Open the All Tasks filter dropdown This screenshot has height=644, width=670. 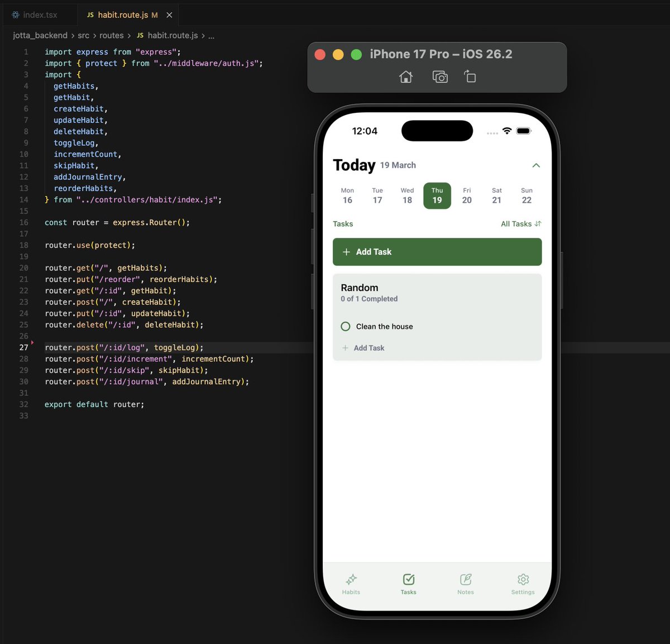pos(521,223)
